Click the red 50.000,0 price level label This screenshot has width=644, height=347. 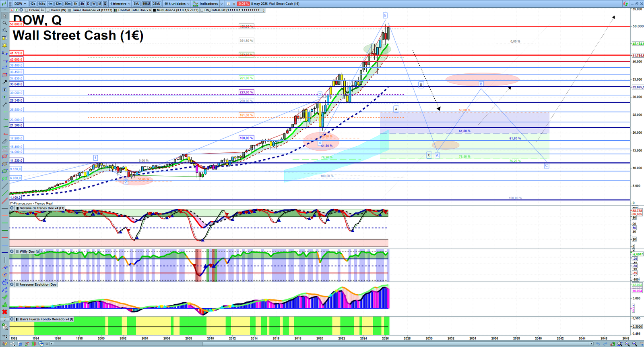pos(17,24)
